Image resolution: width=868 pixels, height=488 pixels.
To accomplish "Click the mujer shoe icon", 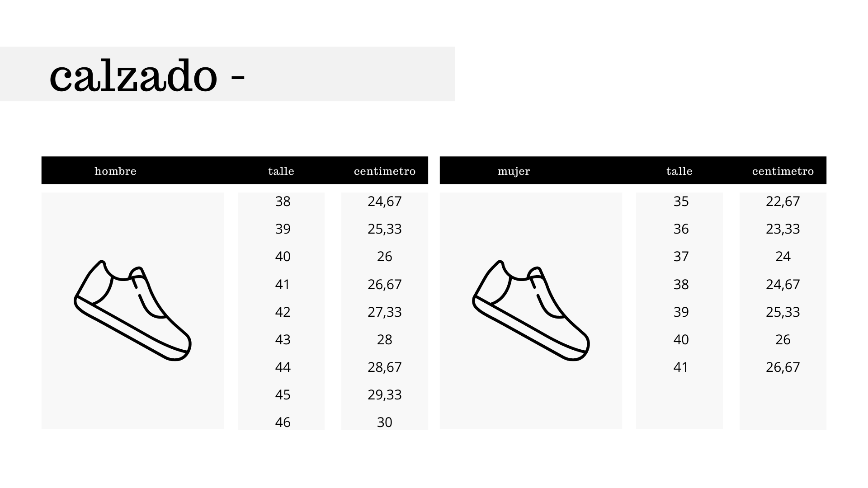I will [531, 311].
